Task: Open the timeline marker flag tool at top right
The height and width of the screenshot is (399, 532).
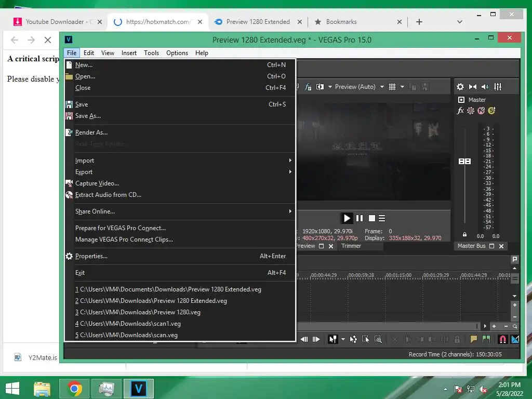Action: [515, 259]
